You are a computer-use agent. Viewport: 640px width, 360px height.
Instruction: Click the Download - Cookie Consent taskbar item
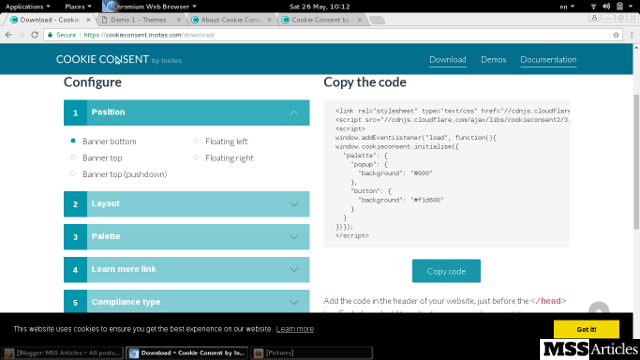pyautogui.click(x=187, y=353)
